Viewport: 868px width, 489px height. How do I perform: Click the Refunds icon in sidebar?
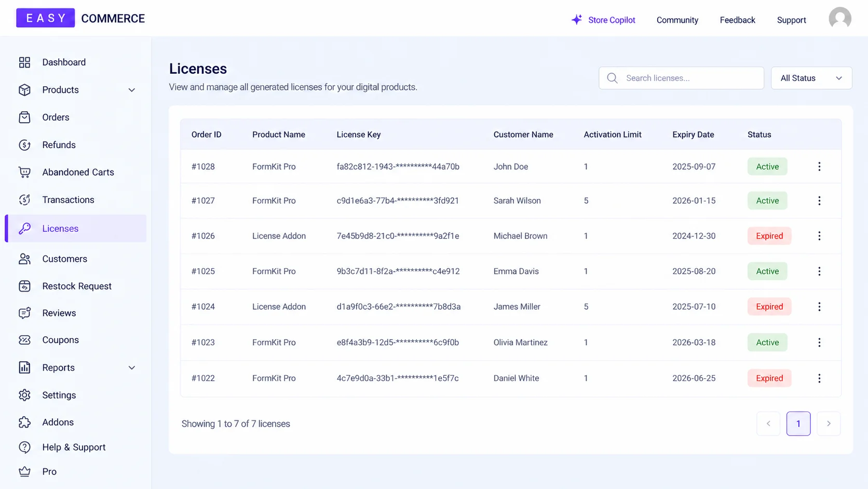24,145
